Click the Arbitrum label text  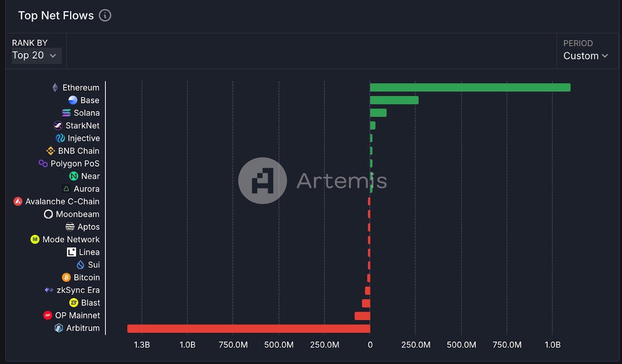[x=83, y=328]
